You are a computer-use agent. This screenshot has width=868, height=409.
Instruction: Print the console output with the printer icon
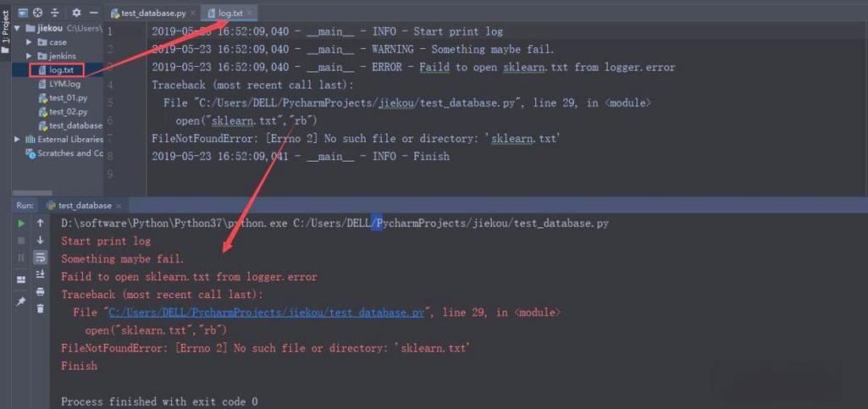(x=40, y=291)
